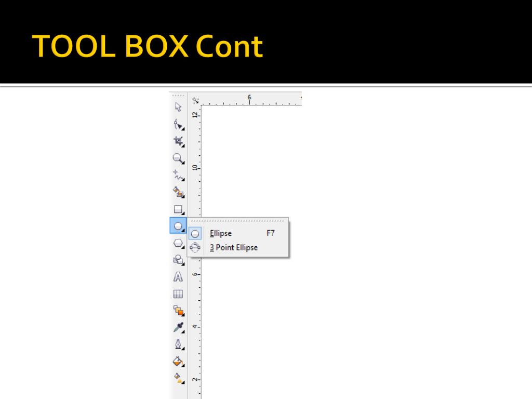
Task: Click the horizontal ruler at mark 6
Action: point(249,99)
